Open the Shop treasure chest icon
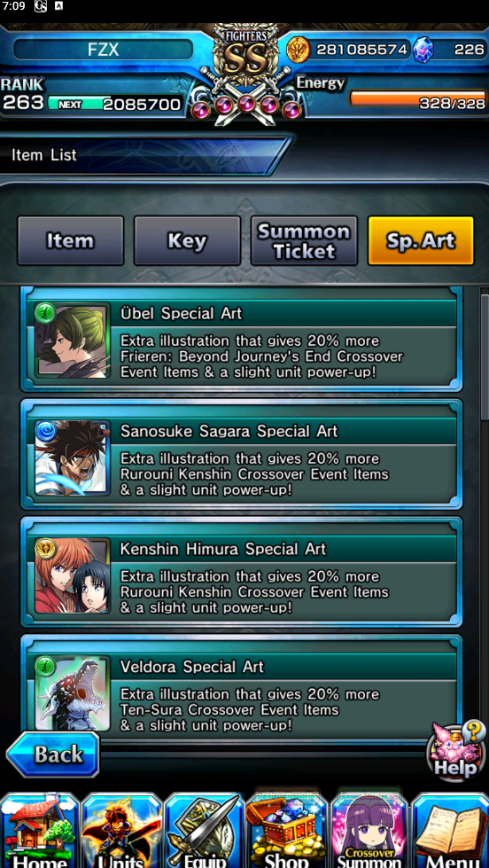489x868 pixels. tap(286, 831)
